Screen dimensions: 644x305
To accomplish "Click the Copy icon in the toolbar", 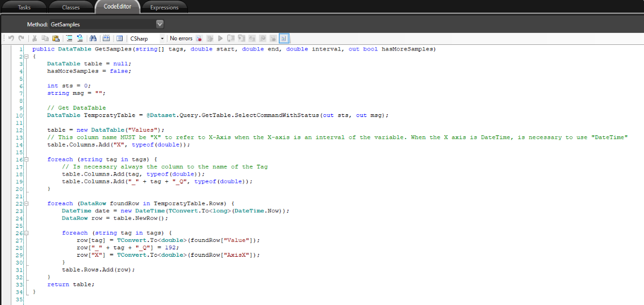I will pyautogui.click(x=45, y=39).
